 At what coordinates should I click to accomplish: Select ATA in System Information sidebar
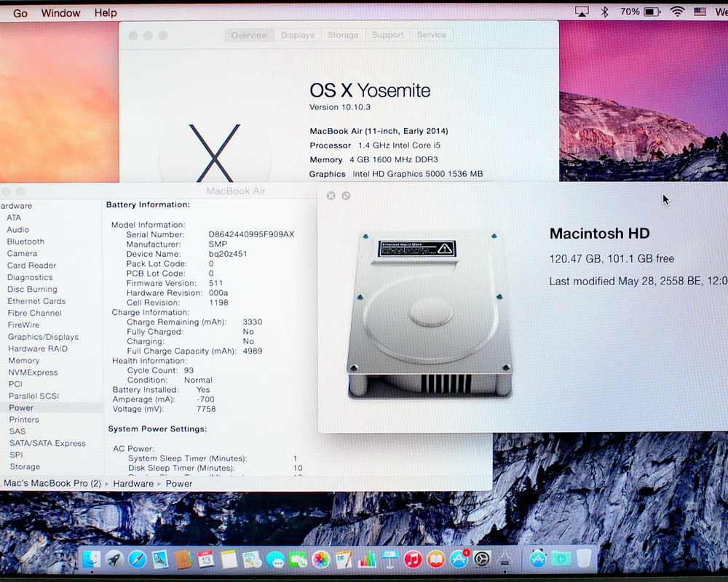[14, 218]
